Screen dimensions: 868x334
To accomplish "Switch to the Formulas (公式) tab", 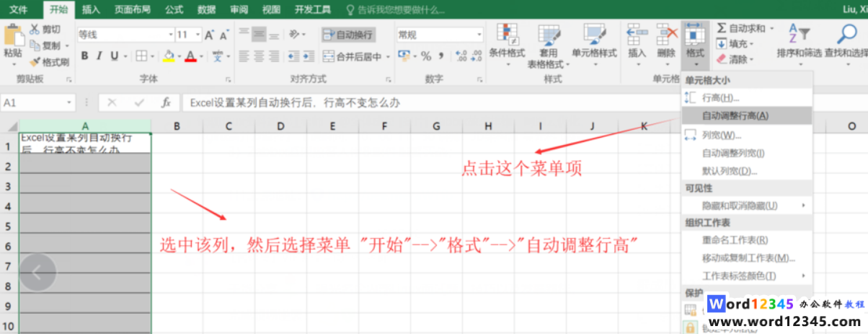I will [174, 9].
